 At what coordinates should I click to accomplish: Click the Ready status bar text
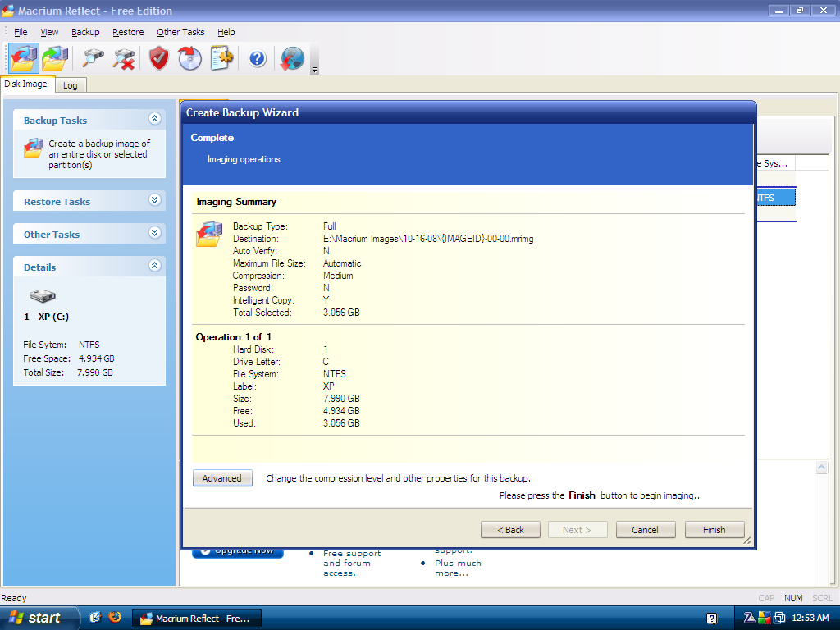[x=14, y=598]
